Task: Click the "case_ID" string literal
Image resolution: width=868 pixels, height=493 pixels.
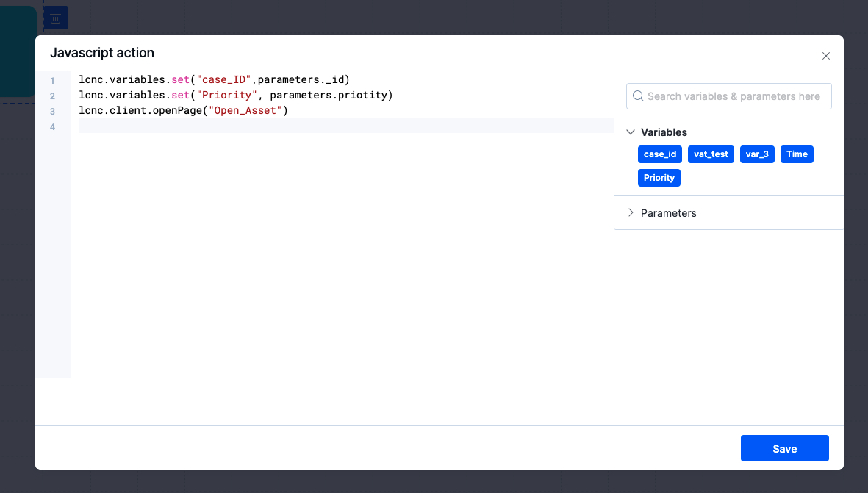Action: coord(223,79)
